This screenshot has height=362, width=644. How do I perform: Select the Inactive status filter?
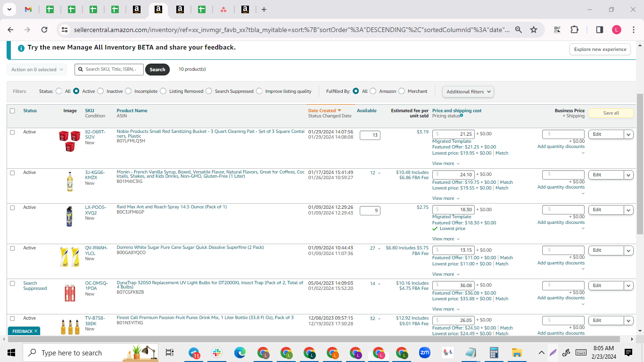tap(100, 91)
